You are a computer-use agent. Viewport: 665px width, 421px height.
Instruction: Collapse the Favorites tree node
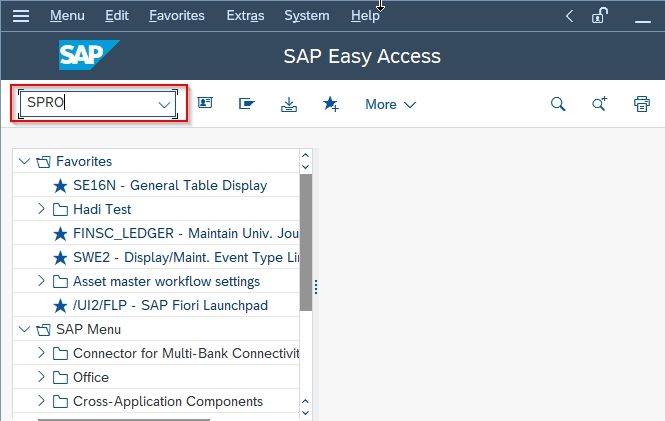click(24, 161)
